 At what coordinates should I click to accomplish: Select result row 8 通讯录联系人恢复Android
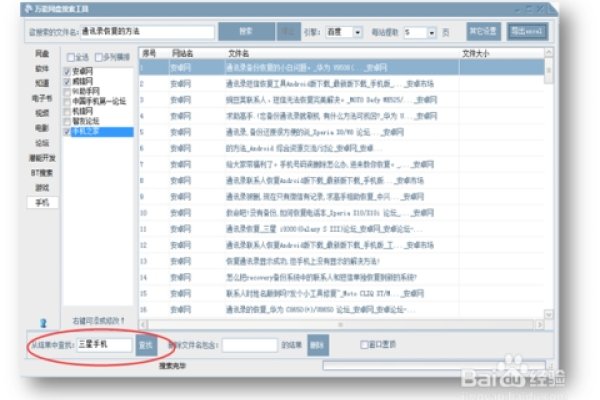(341, 181)
